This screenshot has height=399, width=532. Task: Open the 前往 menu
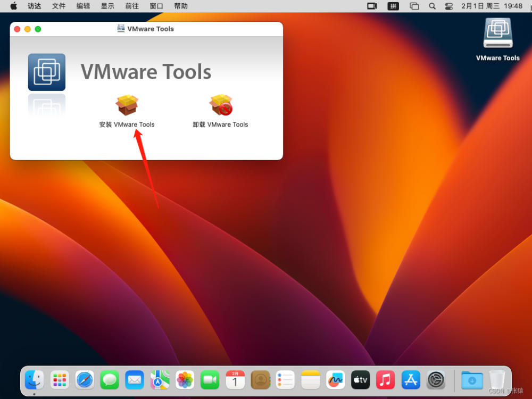click(x=132, y=6)
